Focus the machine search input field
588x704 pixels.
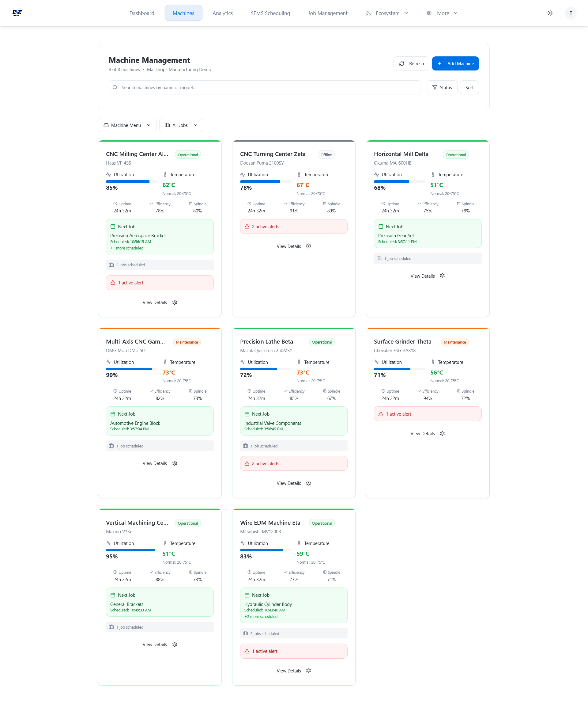265,87
